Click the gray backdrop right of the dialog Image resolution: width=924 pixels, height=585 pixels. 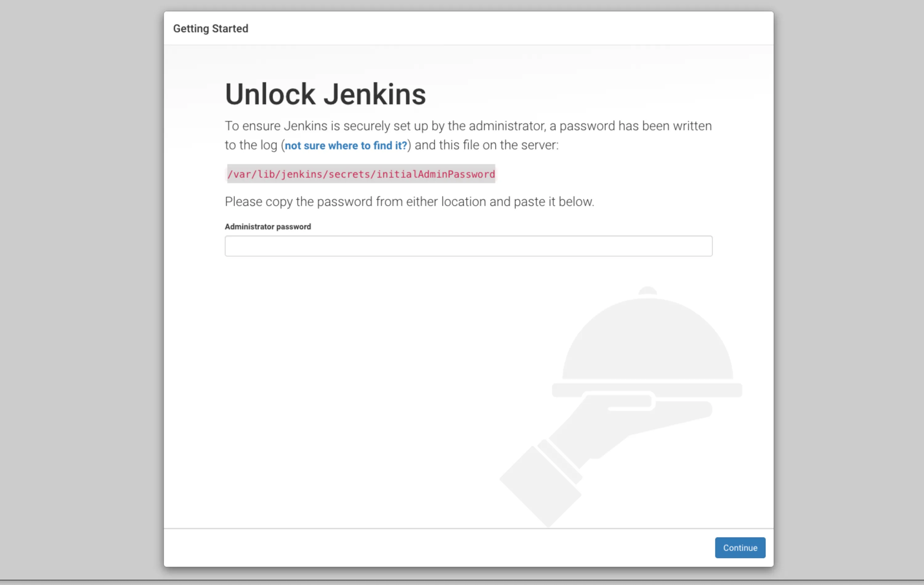pyautogui.click(x=848, y=292)
